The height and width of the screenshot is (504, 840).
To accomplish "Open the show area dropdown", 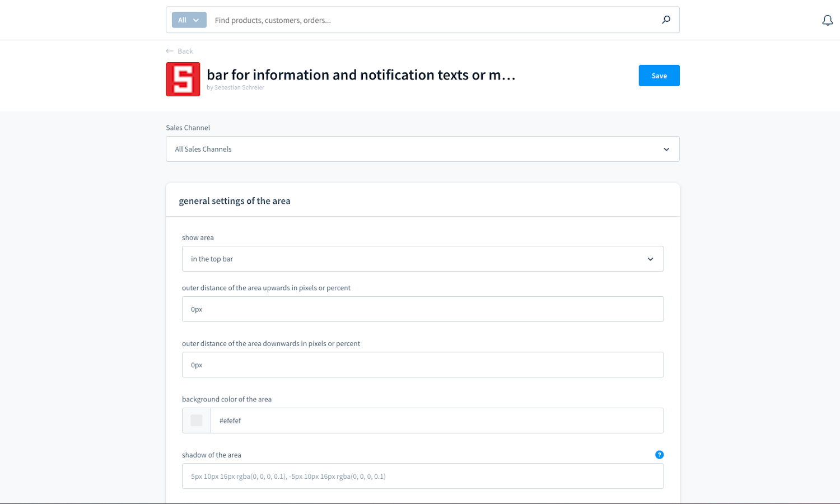I will pos(423,259).
